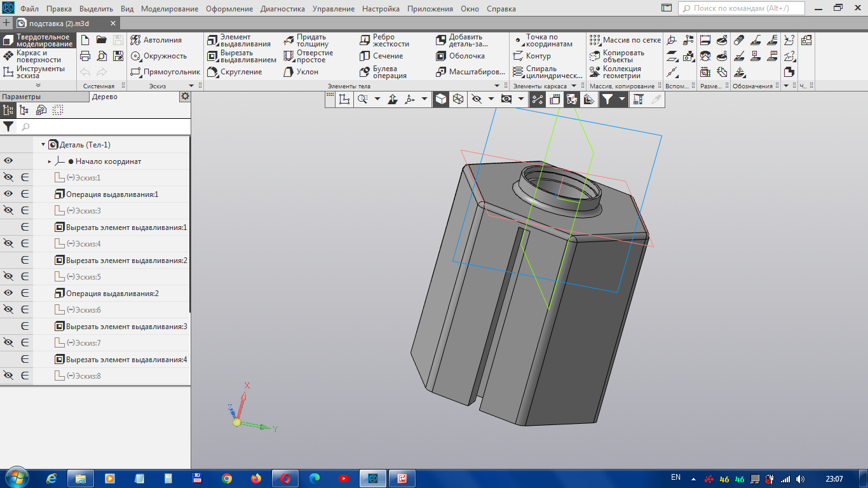Select the Shell tool (Оболочка)
Screen dimensions: 868x488
click(460, 56)
